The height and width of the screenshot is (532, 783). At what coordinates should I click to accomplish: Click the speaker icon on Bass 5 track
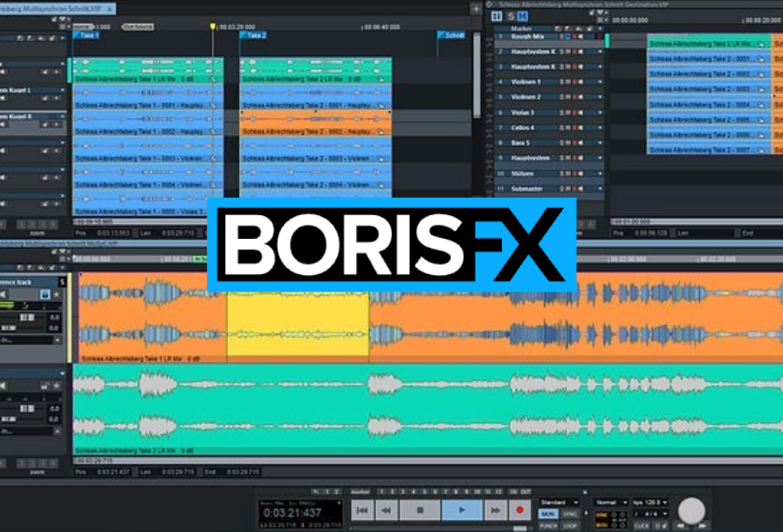pos(581,143)
